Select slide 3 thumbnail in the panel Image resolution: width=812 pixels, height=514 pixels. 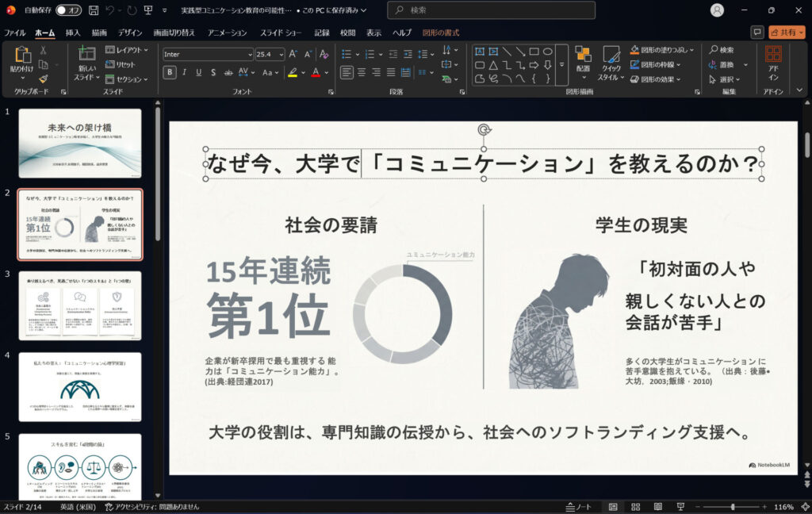coord(79,305)
